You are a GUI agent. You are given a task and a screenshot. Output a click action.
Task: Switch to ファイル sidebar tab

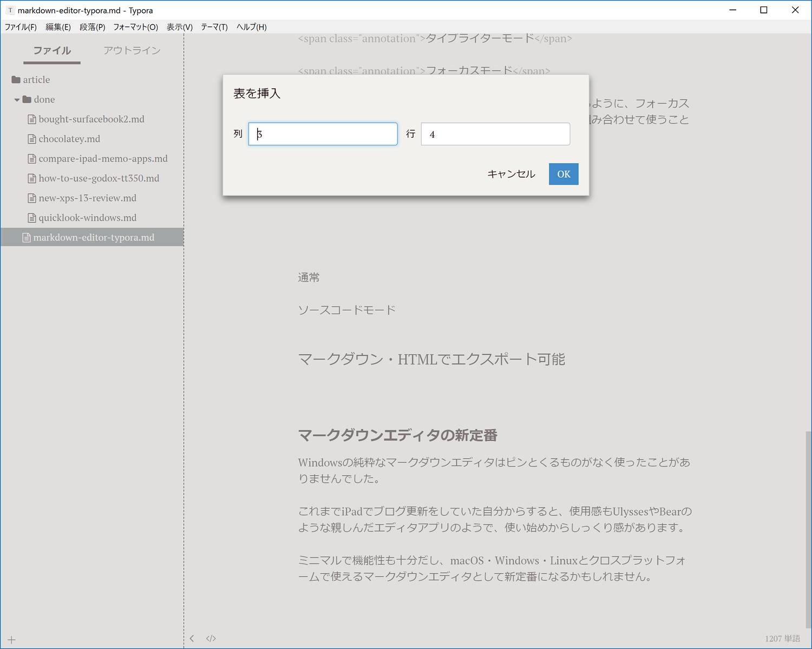point(52,50)
